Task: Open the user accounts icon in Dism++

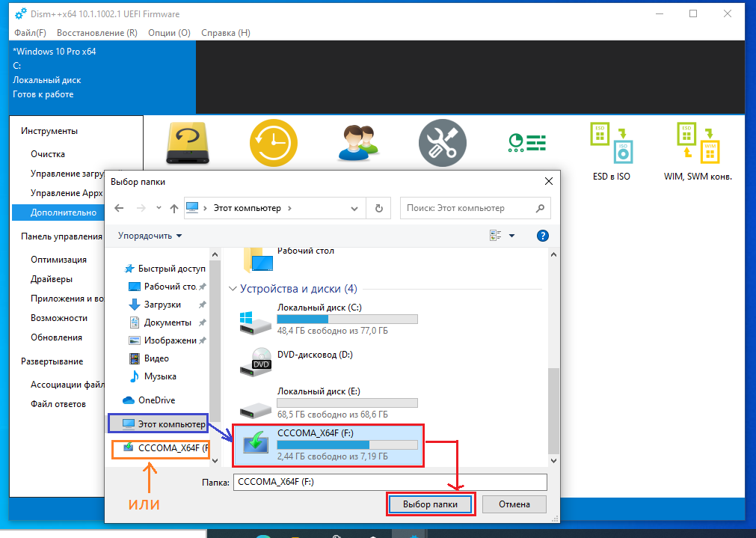Action: 358,143
